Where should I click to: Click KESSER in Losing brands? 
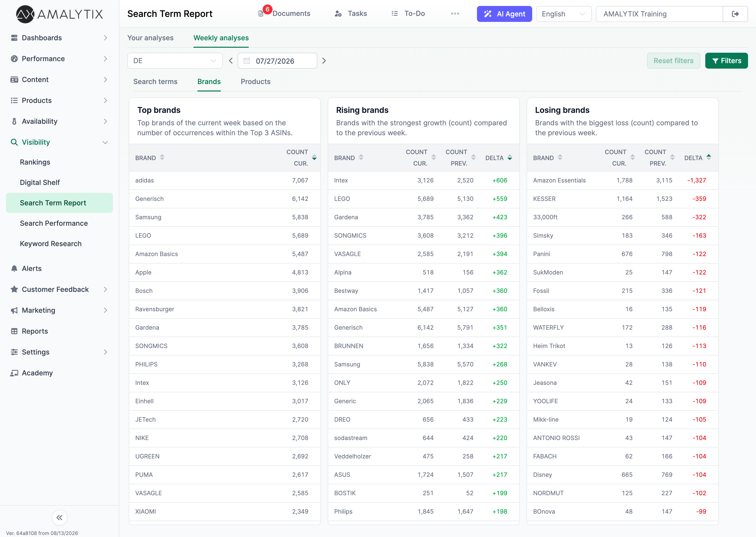pyautogui.click(x=544, y=199)
